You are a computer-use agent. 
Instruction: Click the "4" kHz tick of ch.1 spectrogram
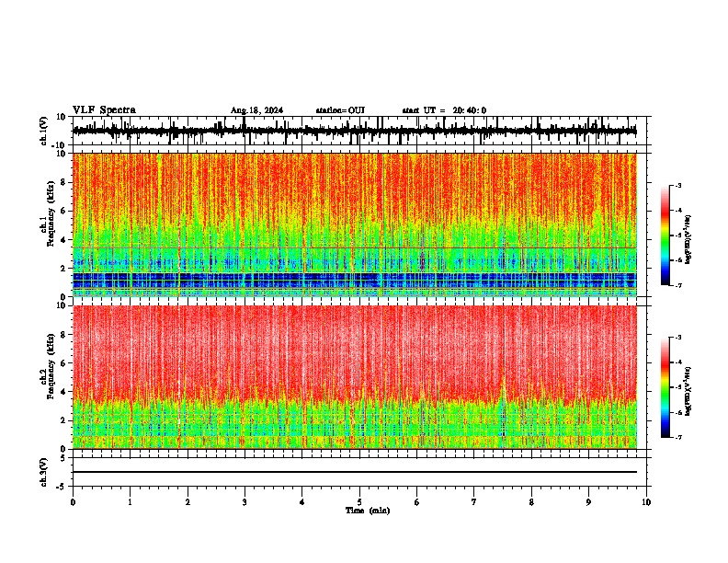[64, 240]
